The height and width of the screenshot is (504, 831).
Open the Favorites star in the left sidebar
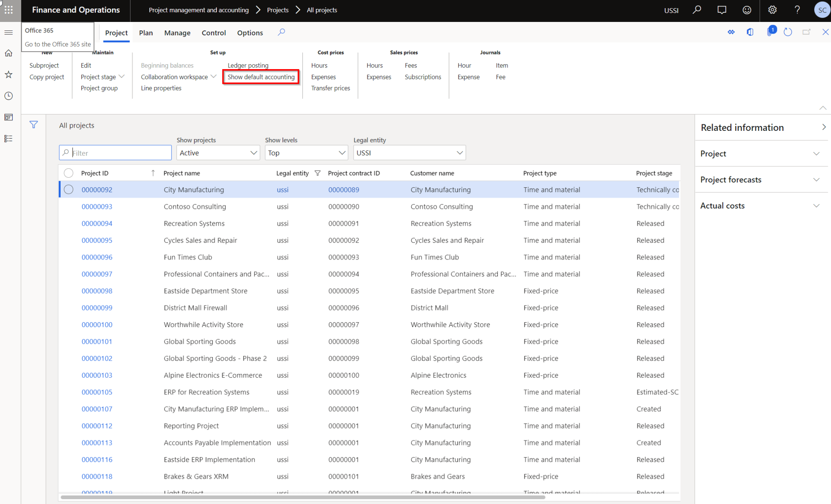coord(9,74)
